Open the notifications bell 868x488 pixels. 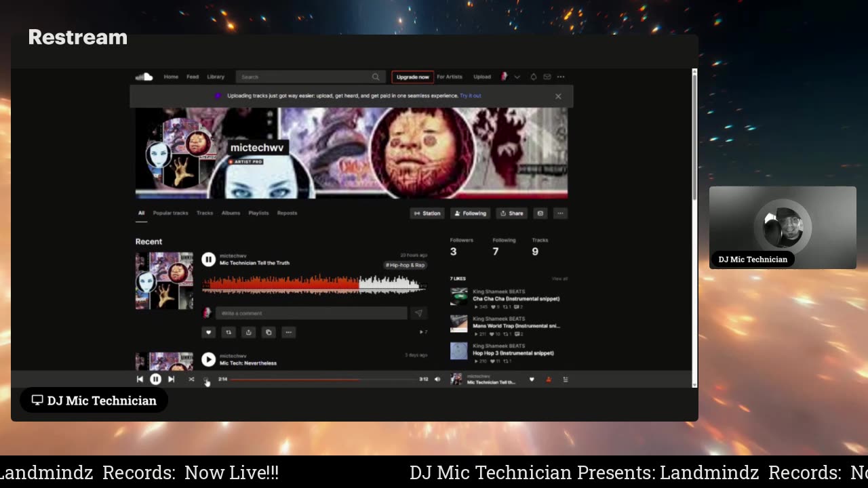coord(534,77)
